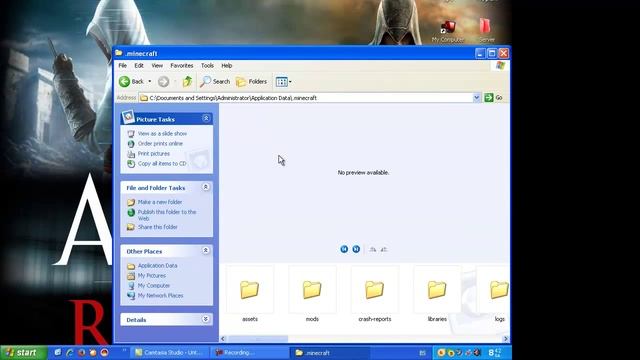This screenshot has width=640, height=360.
Task: Collapse File and Folder Tasks panel
Action: 206,187
